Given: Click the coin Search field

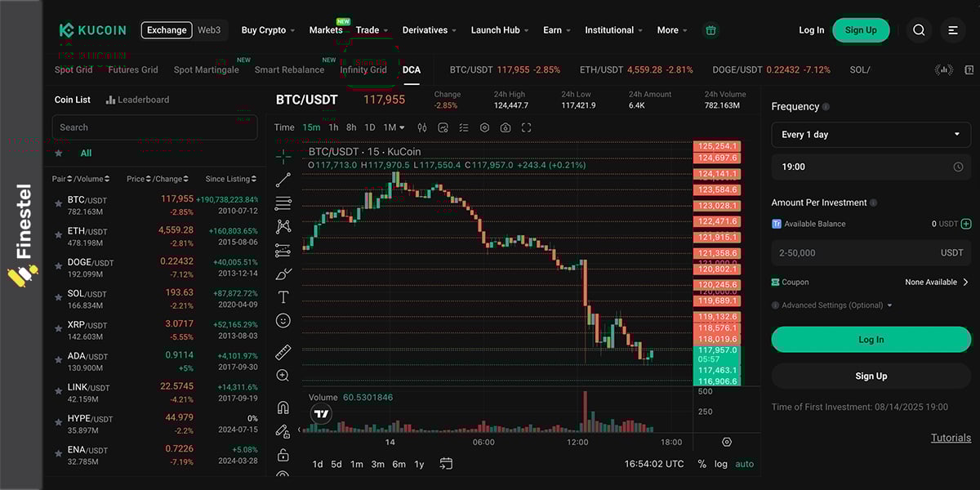Looking at the screenshot, I should [x=154, y=127].
